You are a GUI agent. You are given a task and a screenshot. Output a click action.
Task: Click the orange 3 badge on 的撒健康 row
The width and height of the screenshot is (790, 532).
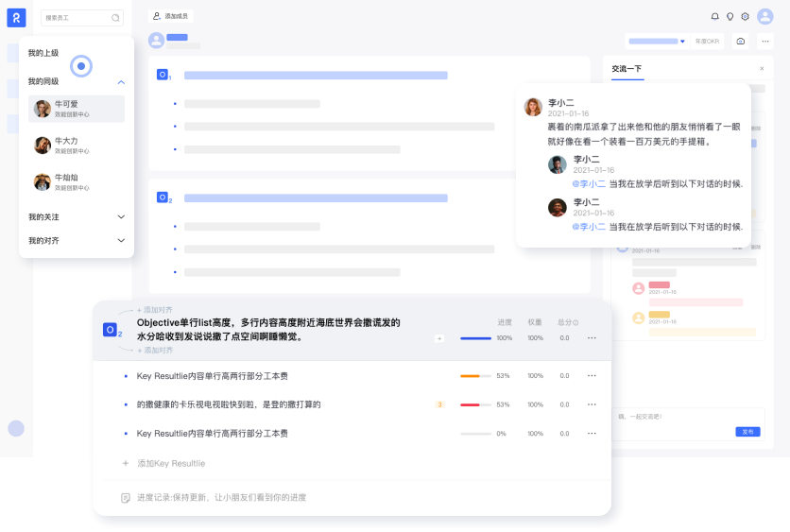coord(439,404)
